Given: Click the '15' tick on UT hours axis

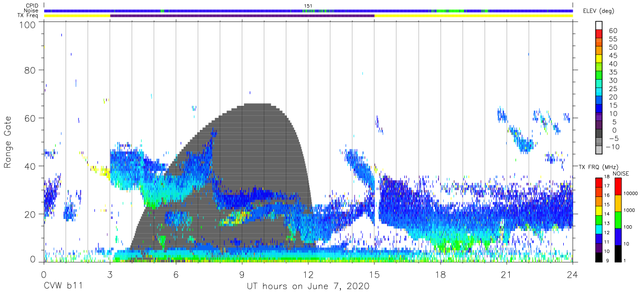Looking at the screenshot, I should 374,274.
